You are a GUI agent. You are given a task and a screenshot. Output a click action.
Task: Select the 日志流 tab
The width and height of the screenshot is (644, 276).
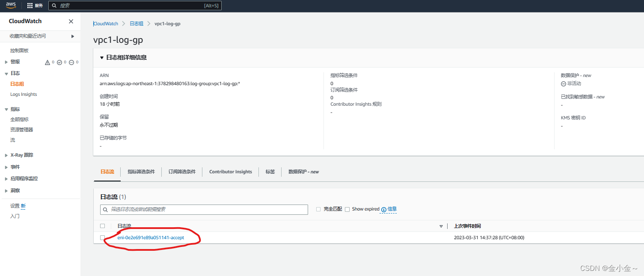pos(107,172)
